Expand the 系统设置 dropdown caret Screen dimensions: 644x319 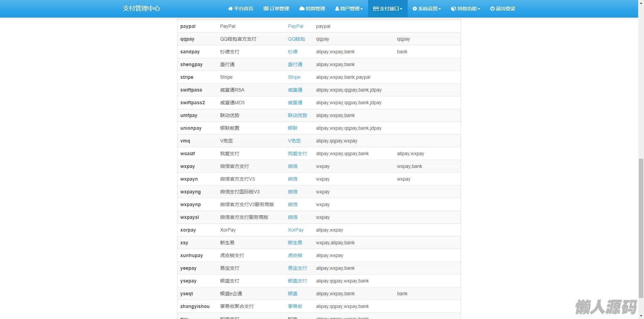click(440, 9)
